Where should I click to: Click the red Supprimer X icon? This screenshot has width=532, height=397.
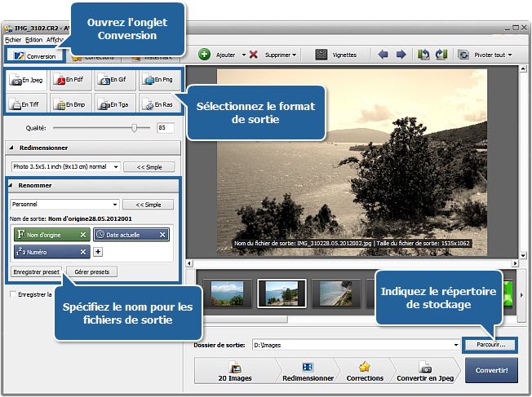click(x=254, y=55)
